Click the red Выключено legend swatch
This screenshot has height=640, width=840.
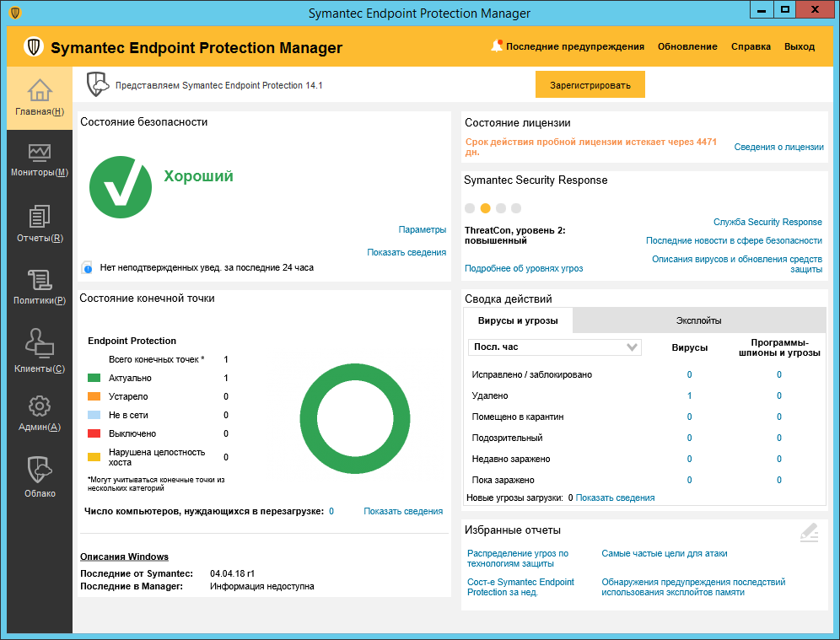[94, 433]
